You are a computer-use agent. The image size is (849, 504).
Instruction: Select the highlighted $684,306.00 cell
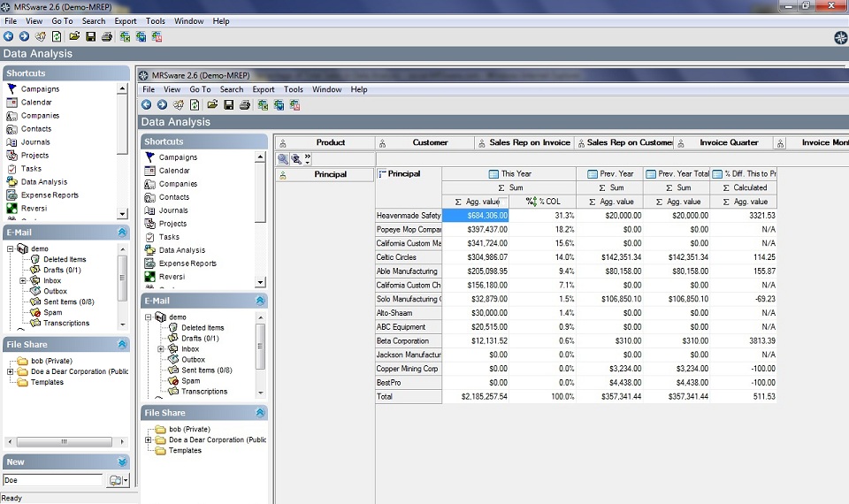tap(476, 216)
